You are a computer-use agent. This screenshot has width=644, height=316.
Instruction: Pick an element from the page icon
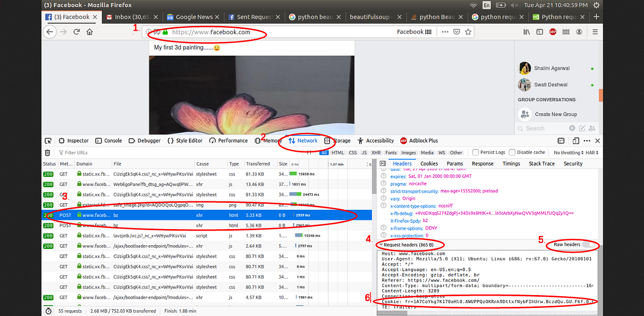(x=48, y=141)
